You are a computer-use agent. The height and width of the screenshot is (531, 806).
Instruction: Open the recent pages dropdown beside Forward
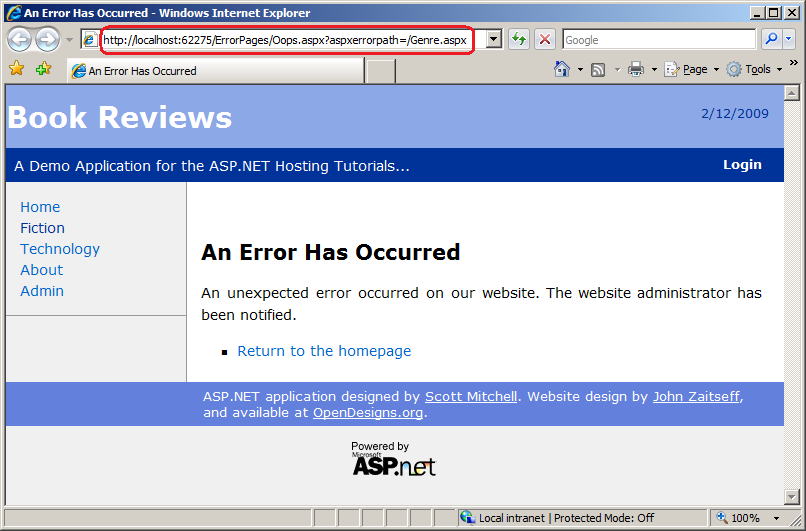[x=69, y=40]
